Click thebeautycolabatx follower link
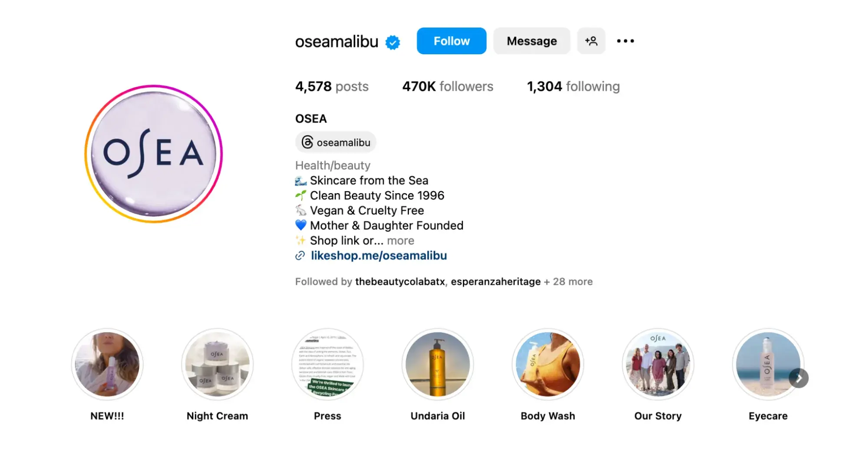The height and width of the screenshot is (449, 868). pos(399,281)
